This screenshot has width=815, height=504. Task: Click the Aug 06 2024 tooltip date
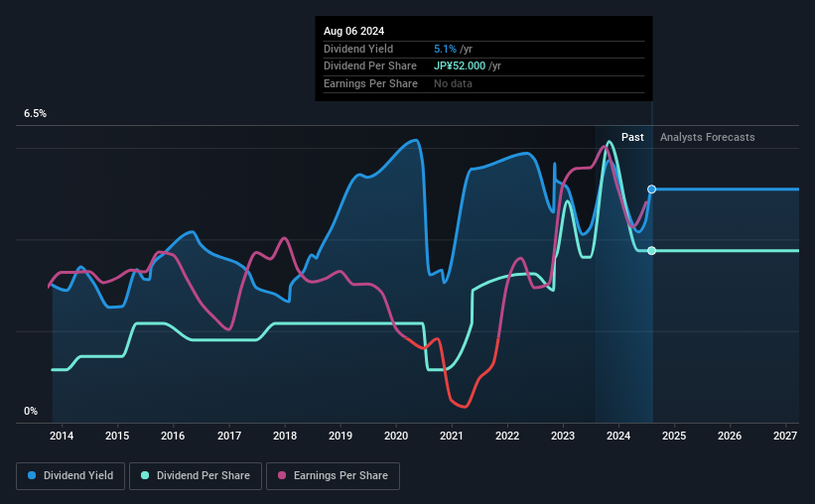(353, 31)
